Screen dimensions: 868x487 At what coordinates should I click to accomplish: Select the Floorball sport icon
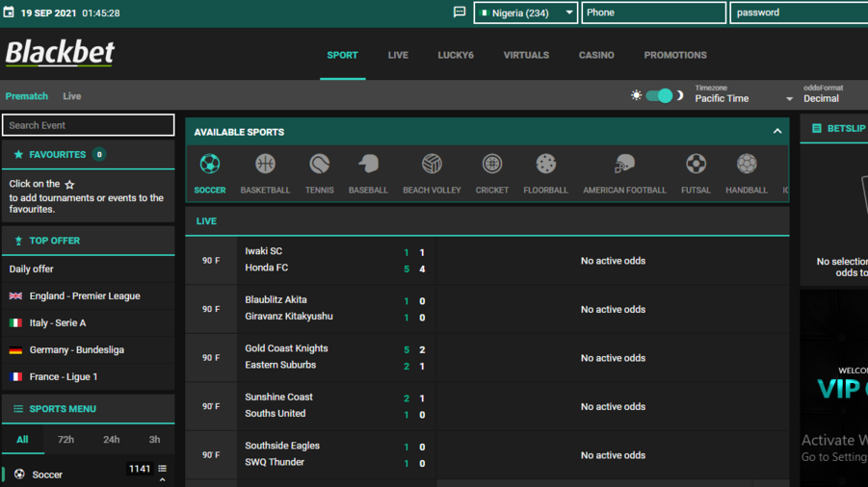click(545, 165)
